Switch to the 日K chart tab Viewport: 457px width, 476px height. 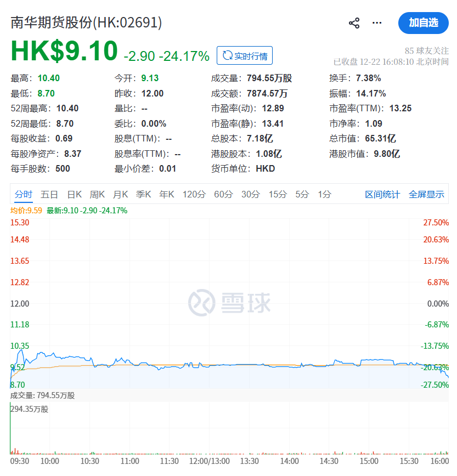pyautogui.click(x=74, y=194)
